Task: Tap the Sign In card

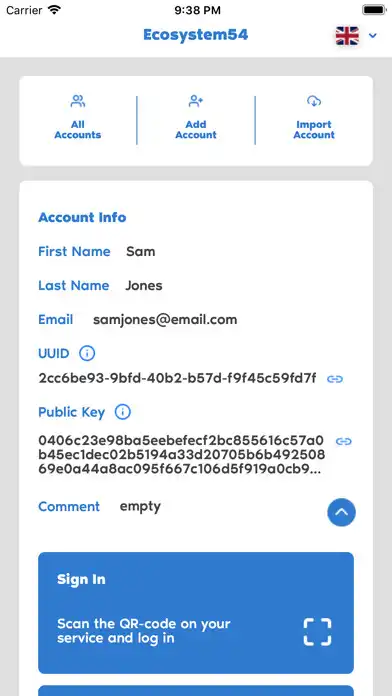Action: (x=196, y=613)
